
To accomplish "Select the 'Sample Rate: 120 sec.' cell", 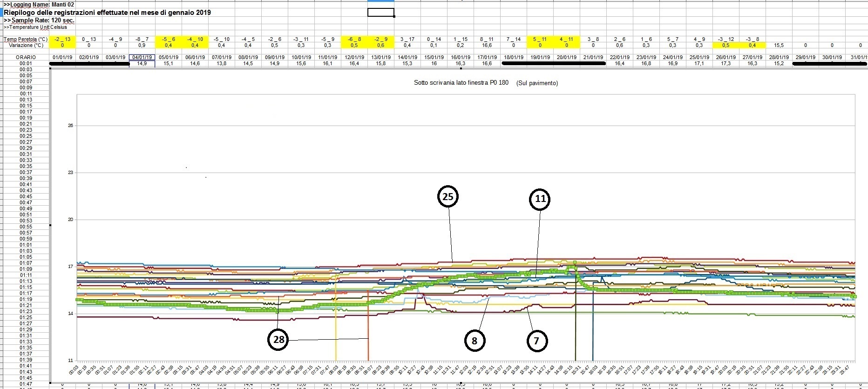I will point(39,20).
